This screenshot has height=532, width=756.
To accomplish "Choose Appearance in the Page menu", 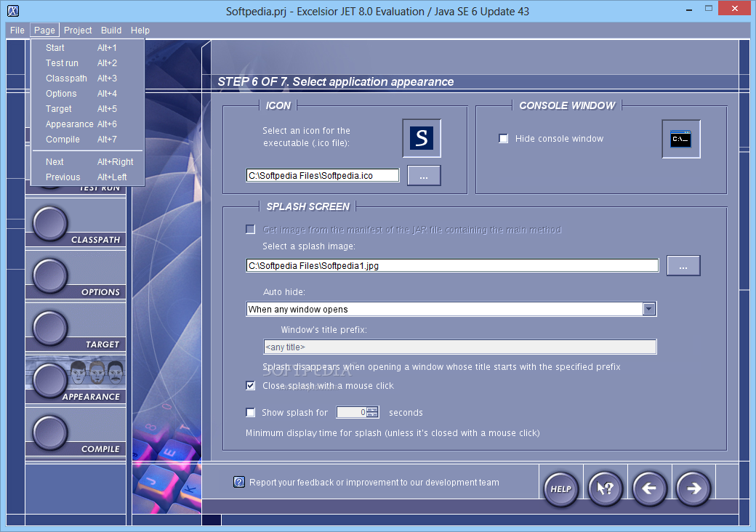I will (87, 124).
